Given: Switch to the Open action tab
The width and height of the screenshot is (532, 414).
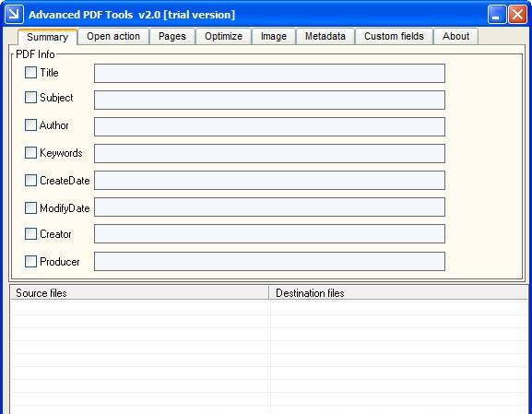Looking at the screenshot, I should pyautogui.click(x=113, y=36).
